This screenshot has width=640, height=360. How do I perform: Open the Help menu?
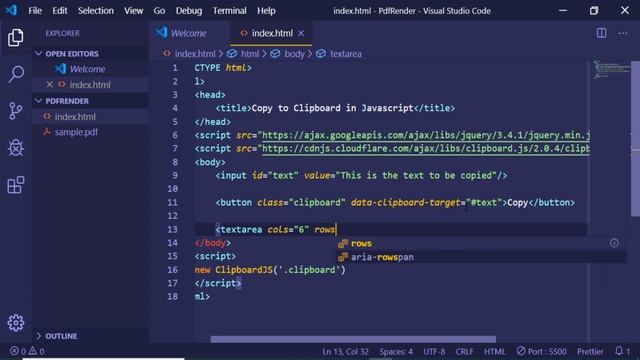pos(266,11)
